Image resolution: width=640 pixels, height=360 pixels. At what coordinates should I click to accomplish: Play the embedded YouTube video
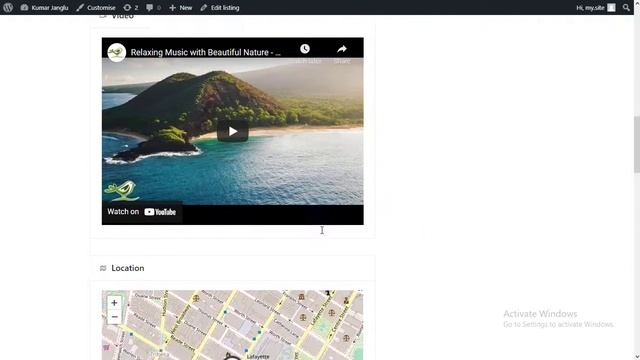(x=233, y=131)
